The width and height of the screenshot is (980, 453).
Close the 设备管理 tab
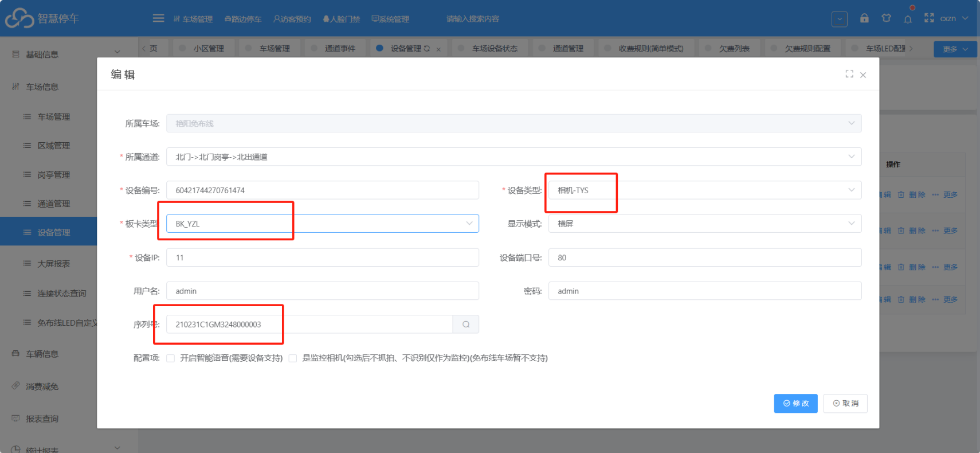pos(438,49)
